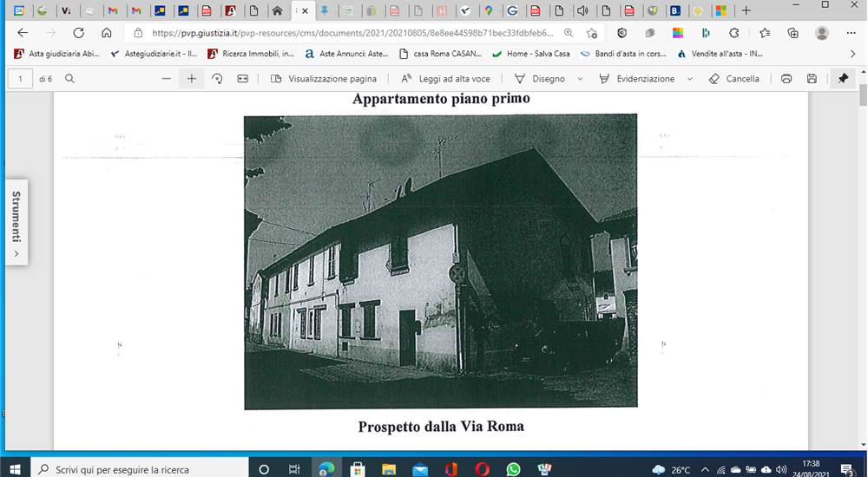Switch to the home icon tab
Image resolution: width=868 pixels, height=477 pixels.
278,10
